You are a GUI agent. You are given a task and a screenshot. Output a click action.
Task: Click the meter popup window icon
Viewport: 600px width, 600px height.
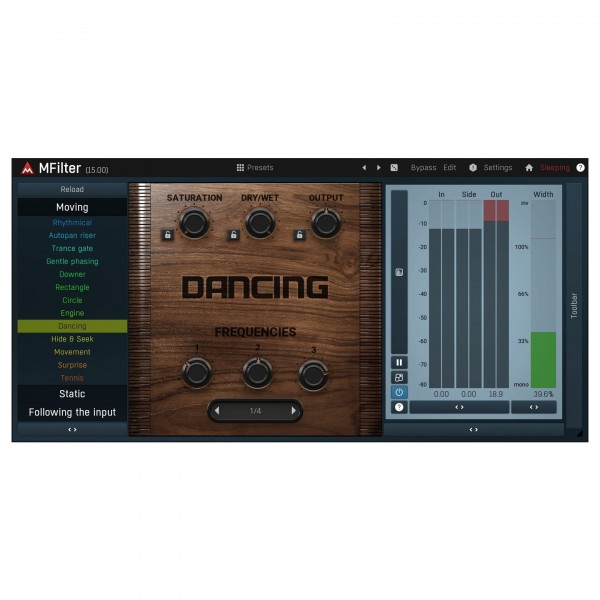(399, 378)
